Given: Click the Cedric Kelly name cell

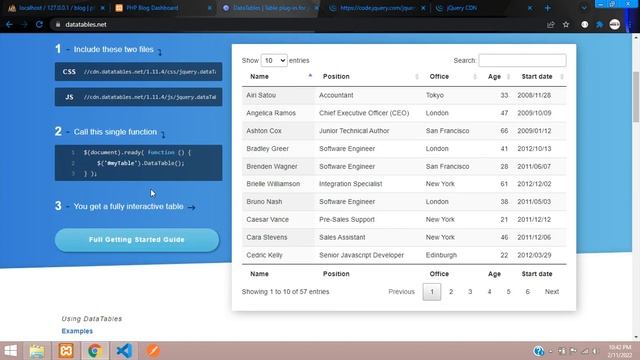Looking at the screenshot, I should [278, 255].
